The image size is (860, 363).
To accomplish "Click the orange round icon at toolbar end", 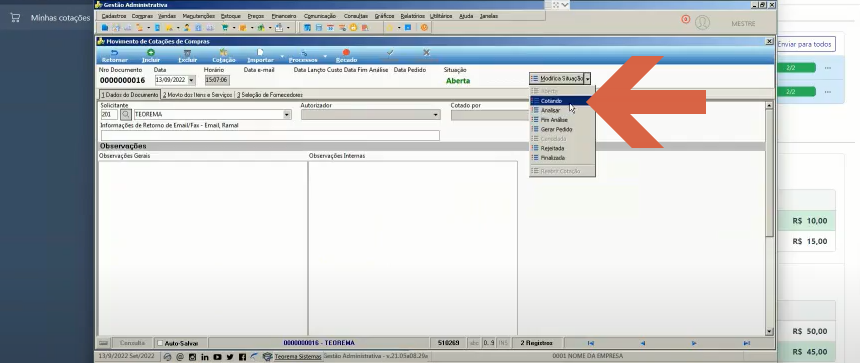I will pyautogui.click(x=424, y=27).
